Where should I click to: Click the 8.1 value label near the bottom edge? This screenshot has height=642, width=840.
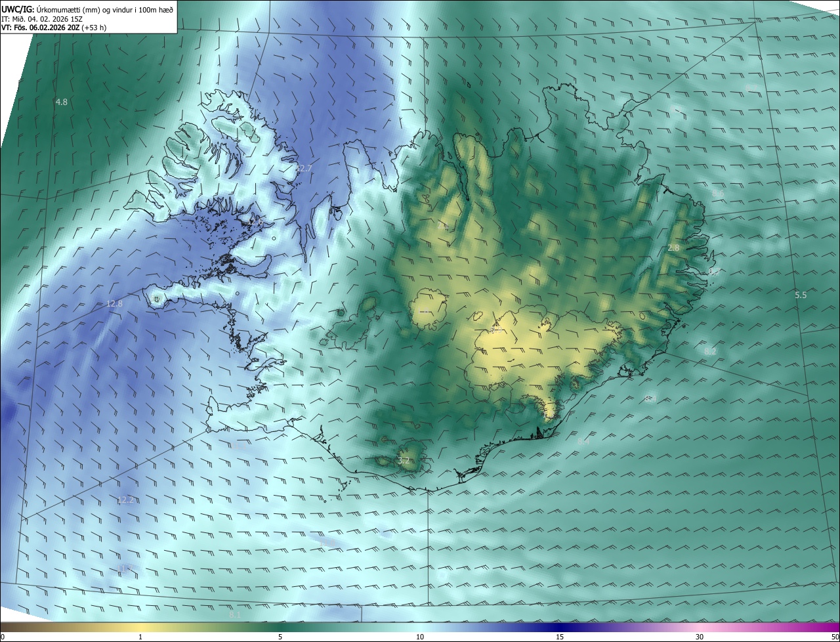click(235, 614)
